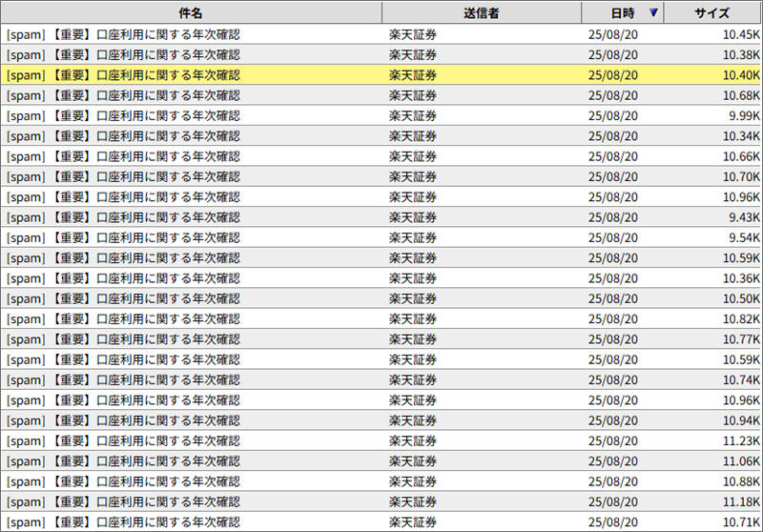
Task: Open the spam message sized 10.74K
Action: pyautogui.click(x=381, y=379)
